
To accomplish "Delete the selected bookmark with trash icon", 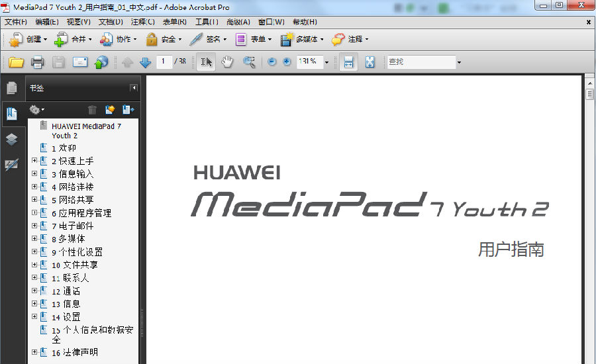I will tap(92, 110).
